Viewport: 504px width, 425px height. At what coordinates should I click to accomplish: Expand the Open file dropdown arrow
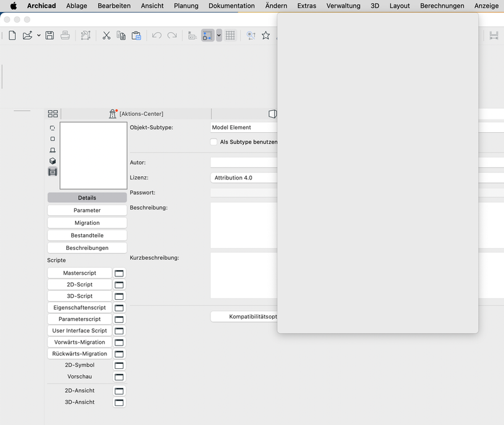(x=38, y=35)
